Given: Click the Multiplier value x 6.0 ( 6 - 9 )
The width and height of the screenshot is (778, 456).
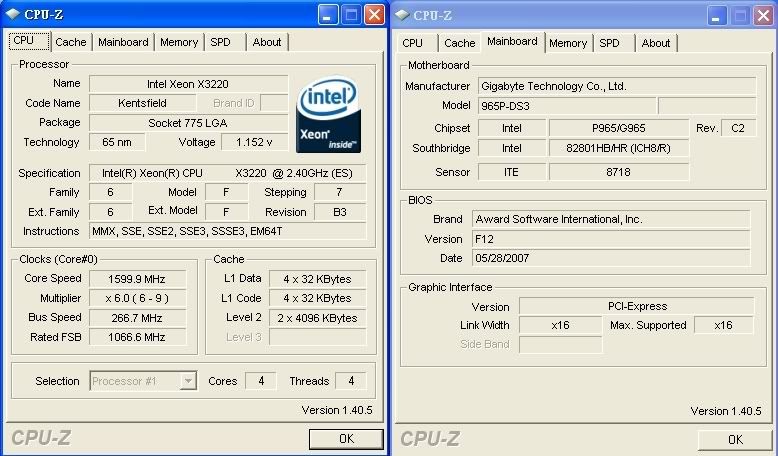Looking at the screenshot, I should point(137,298).
